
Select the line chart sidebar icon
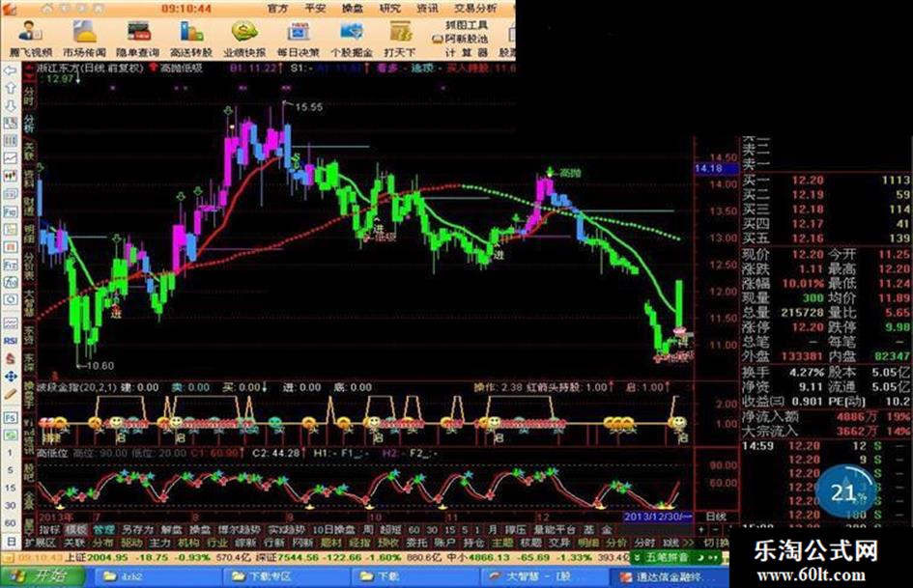[x=11, y=157]
